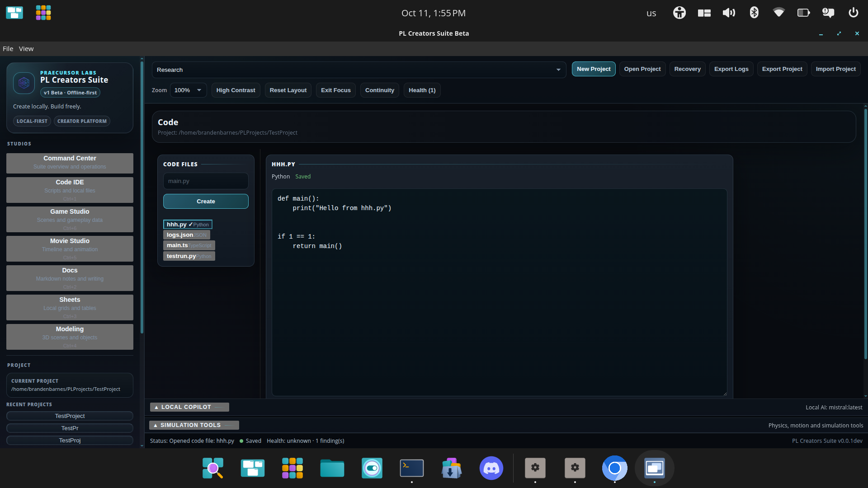
Task: Click the power button icon
Action: tap(853, 13)
